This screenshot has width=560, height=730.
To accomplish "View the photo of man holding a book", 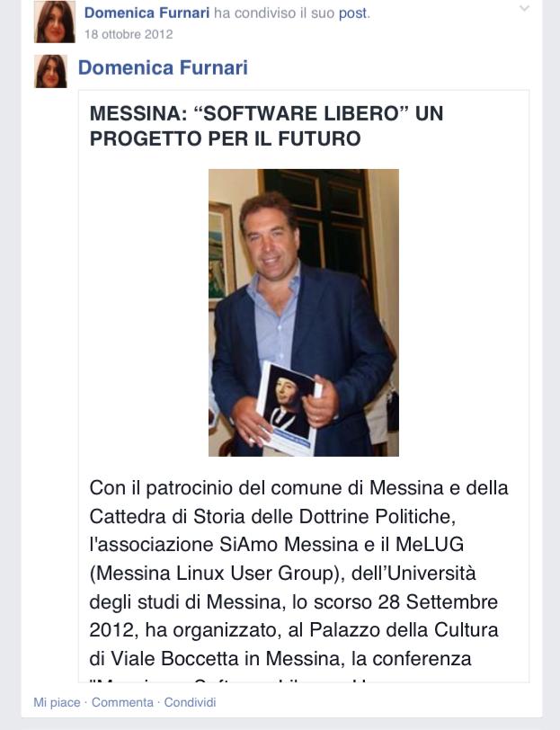I will tap(304, 312).
